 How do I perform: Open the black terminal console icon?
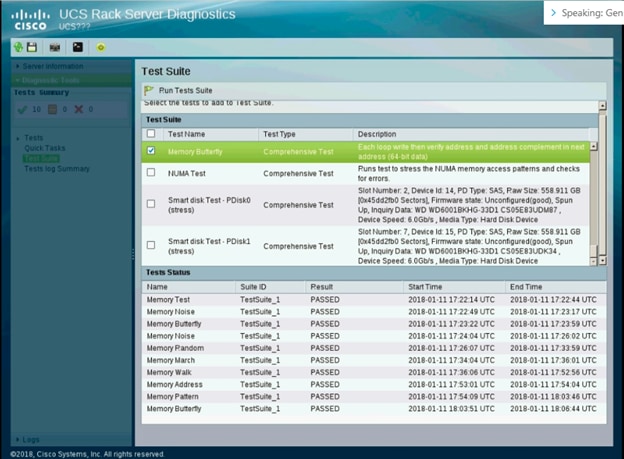pyautogui.click(x=78, y=47)
